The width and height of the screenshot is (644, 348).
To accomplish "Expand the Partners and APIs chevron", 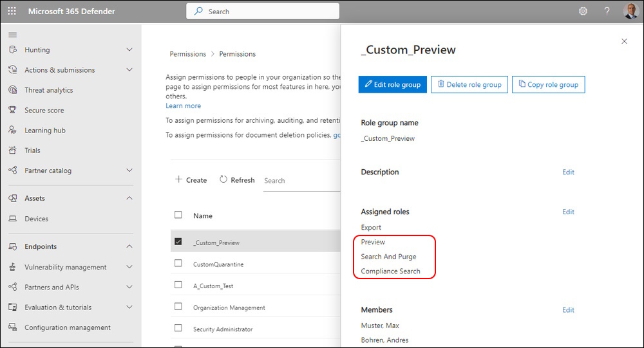I will click(x=129, y=287).
